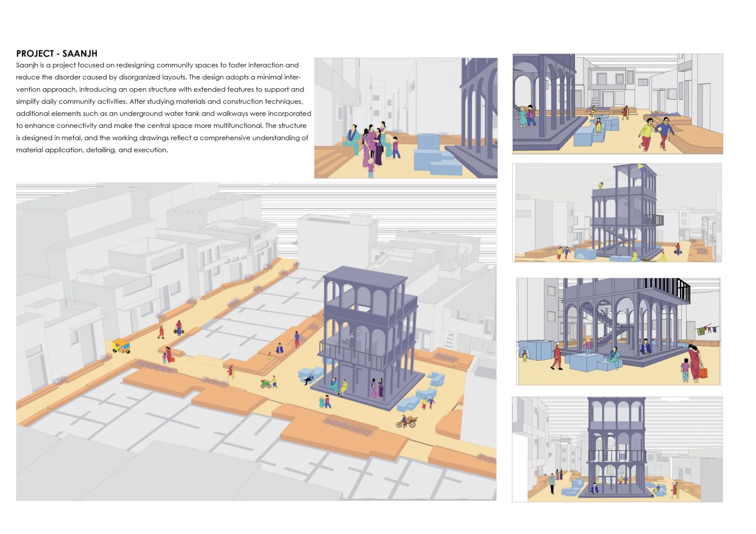Open the rendering of women gathered near steps
Image resolution: width=756 pixels, height=534 pixels.
406,118
